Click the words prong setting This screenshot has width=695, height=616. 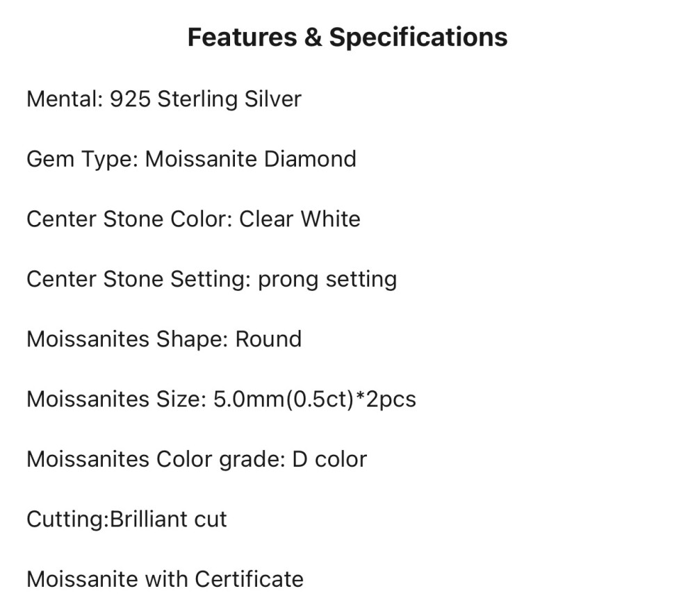click(327, 280)
